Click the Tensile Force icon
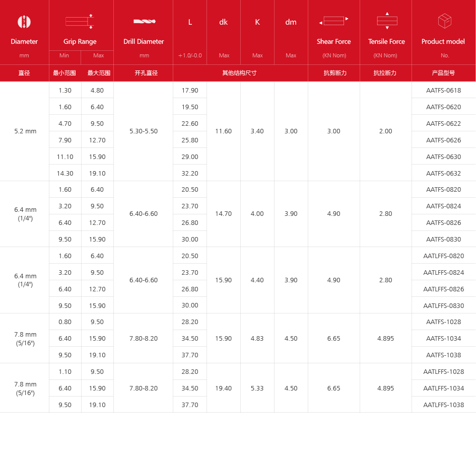 coord(386,21)
